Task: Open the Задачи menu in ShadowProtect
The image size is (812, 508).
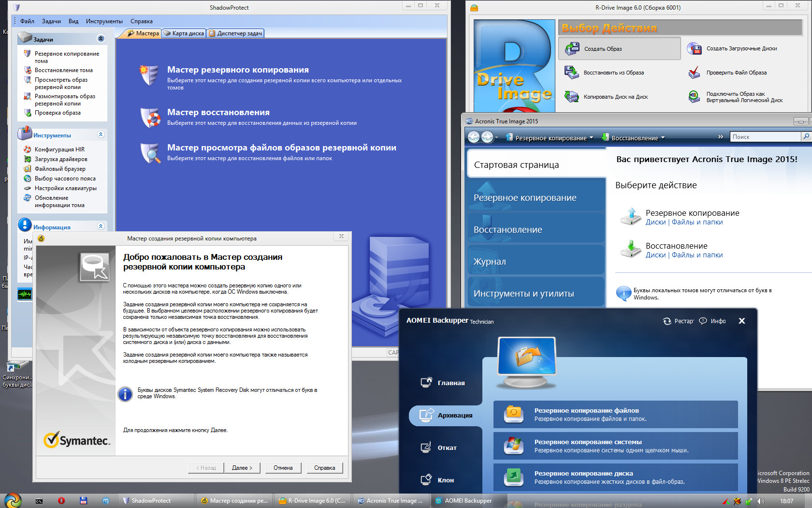Action: [x=51, y=21]
